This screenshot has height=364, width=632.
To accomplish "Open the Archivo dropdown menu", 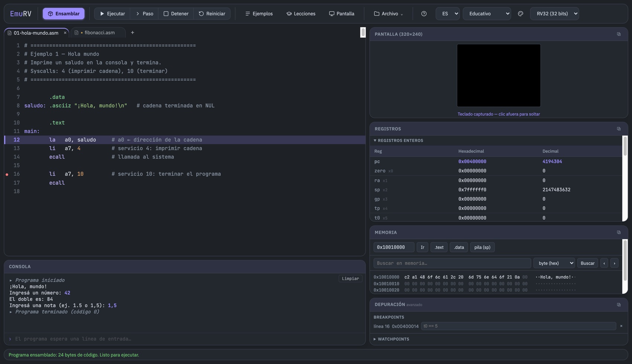I will (388, 14).
